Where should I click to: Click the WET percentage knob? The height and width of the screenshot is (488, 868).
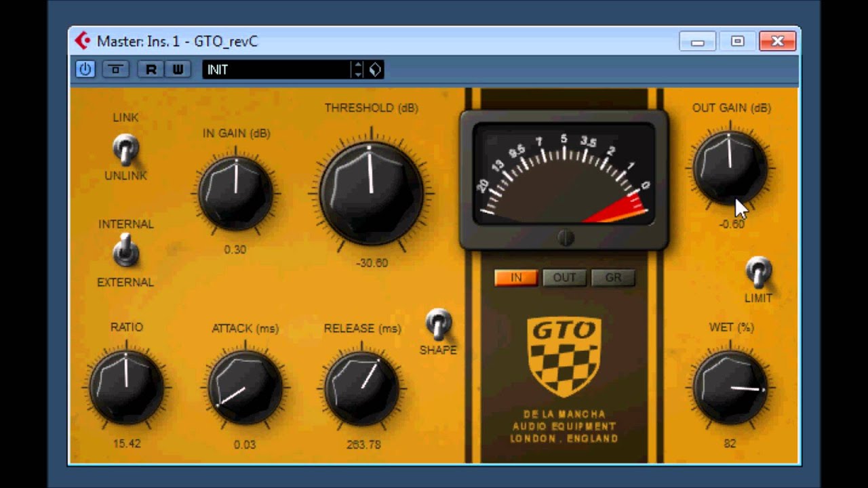point(730,387)
